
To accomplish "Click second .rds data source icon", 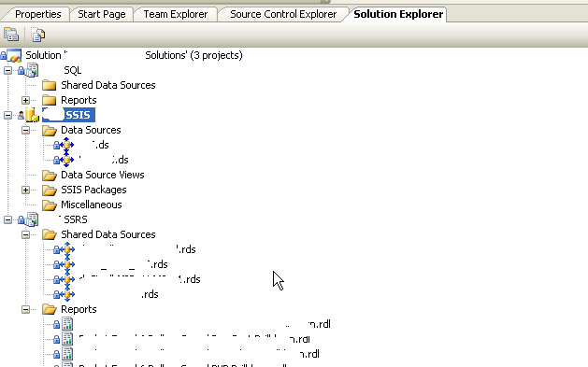I will [67, 264].
